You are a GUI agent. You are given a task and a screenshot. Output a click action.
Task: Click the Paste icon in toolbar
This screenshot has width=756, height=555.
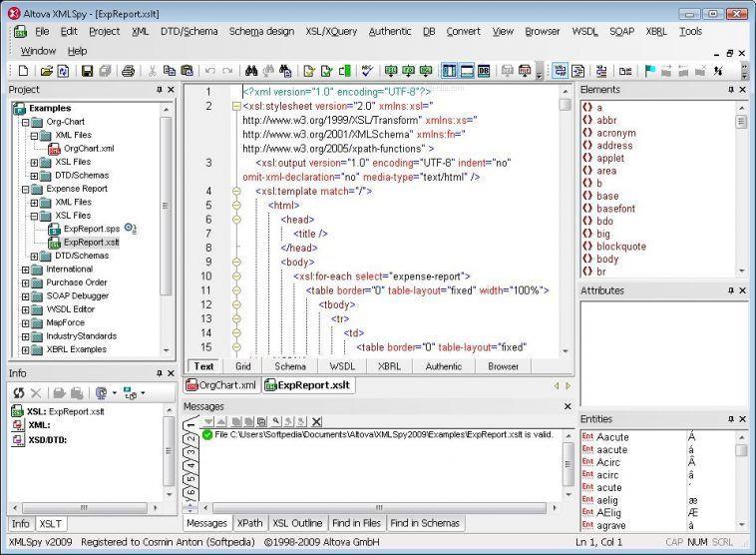pos(188,72)
